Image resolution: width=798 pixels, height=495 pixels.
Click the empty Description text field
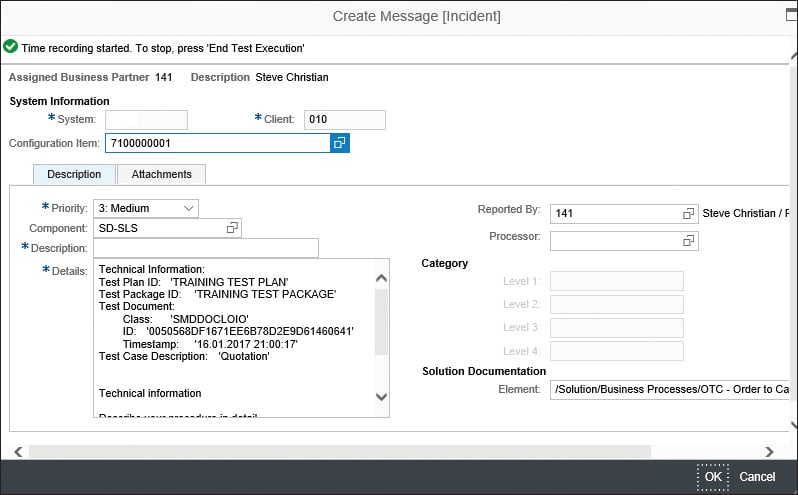(x=205, y=248)
